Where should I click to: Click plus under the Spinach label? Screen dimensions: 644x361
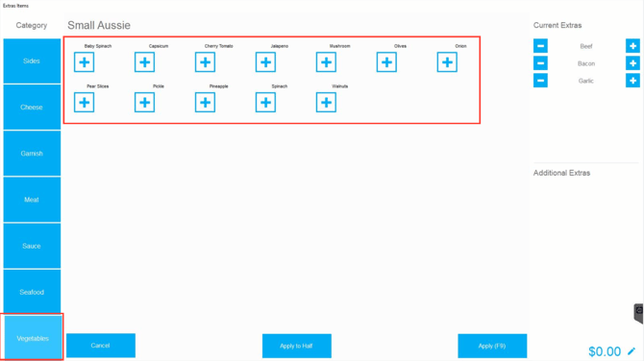[265, 103]
